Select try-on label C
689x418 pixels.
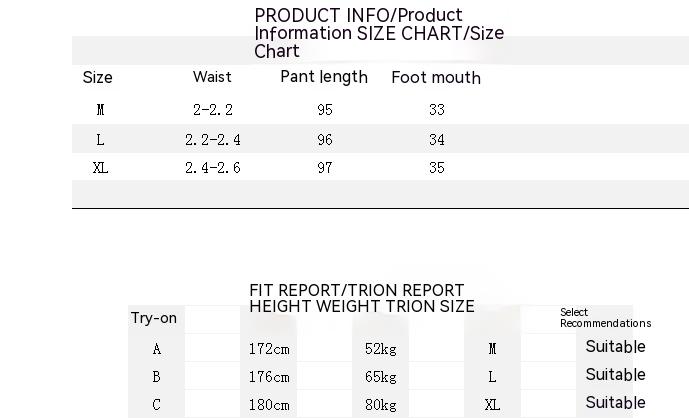coord(157,405)
